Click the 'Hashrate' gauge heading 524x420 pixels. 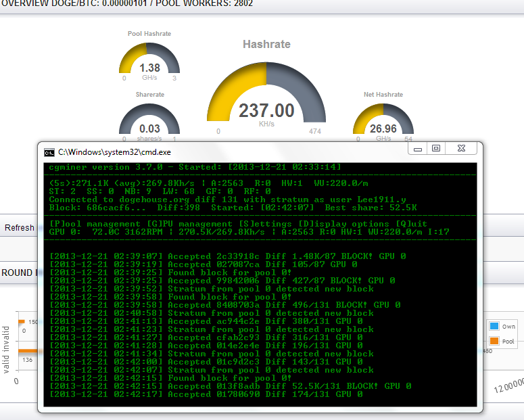[266, 44]
